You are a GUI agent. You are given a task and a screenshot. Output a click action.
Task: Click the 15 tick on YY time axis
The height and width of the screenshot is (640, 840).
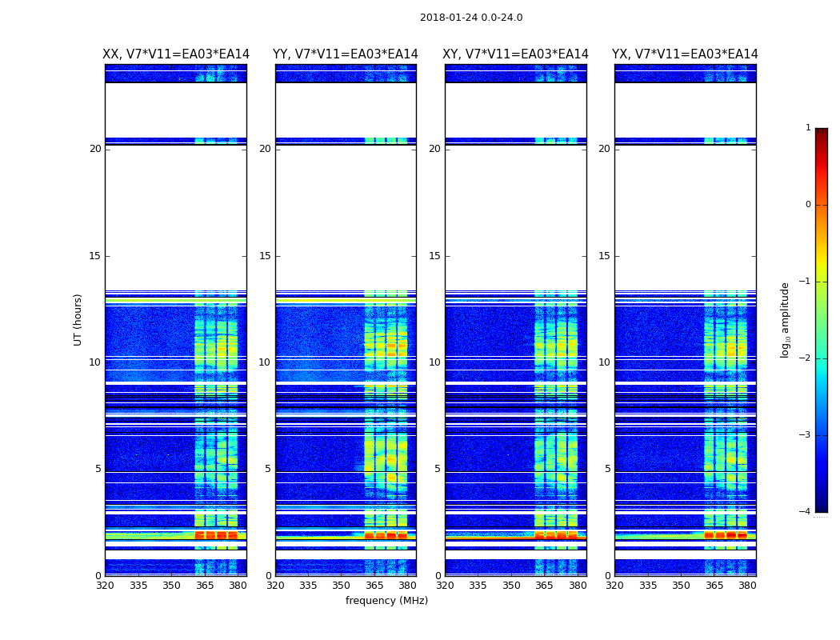coord(264,256)
